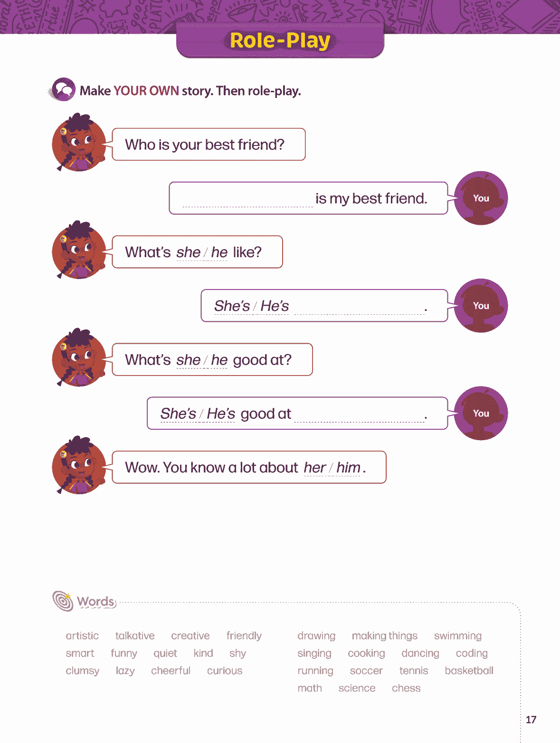The height and width of the screenshot is (743, 560).
Task: Choose "making things" in the word list
Action: (384, 636)
